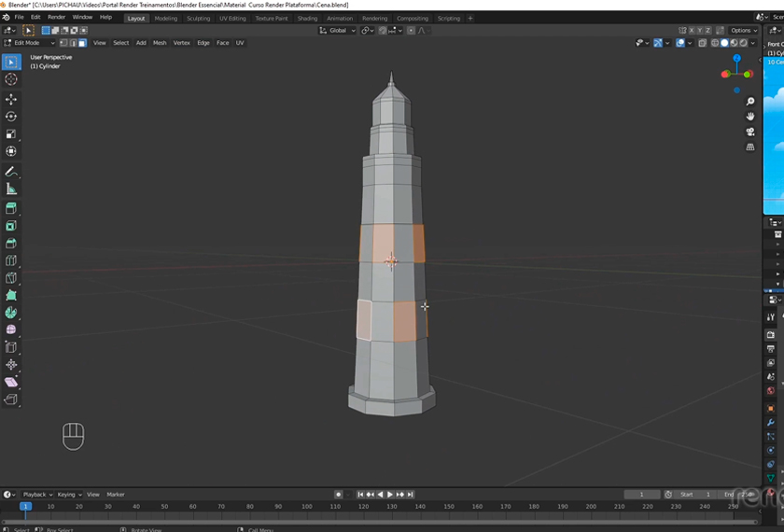Viewport: 784px width, 532px height.
Task: Switch to the Sculpting workspace tab
Action: tap(198, 18)
